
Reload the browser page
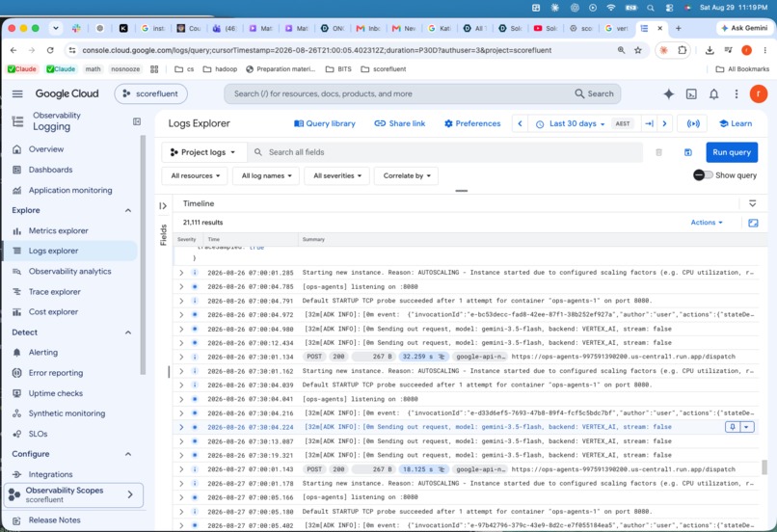(x=50, y=50)
